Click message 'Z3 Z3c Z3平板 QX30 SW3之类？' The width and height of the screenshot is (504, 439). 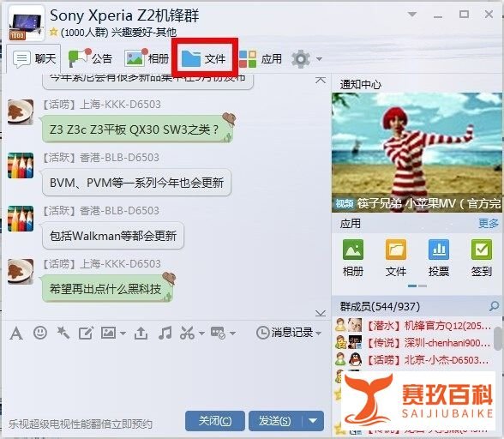[137, 129]
